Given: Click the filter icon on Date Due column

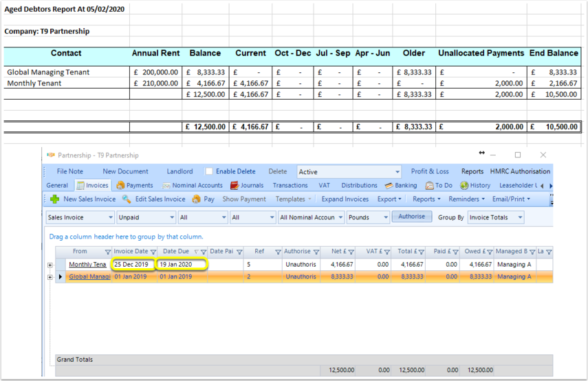Looking at the screenshot, I should click(204, 252).
